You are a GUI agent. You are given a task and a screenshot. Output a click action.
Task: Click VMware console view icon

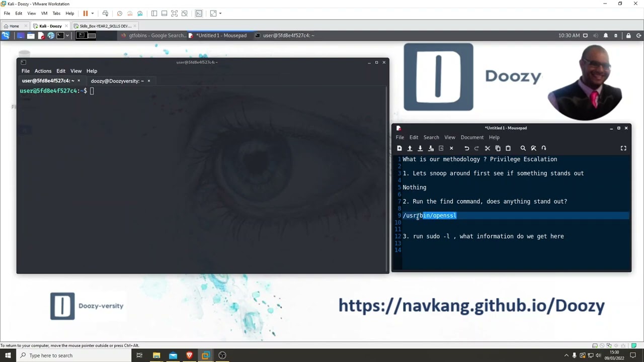tap(199, 14)
